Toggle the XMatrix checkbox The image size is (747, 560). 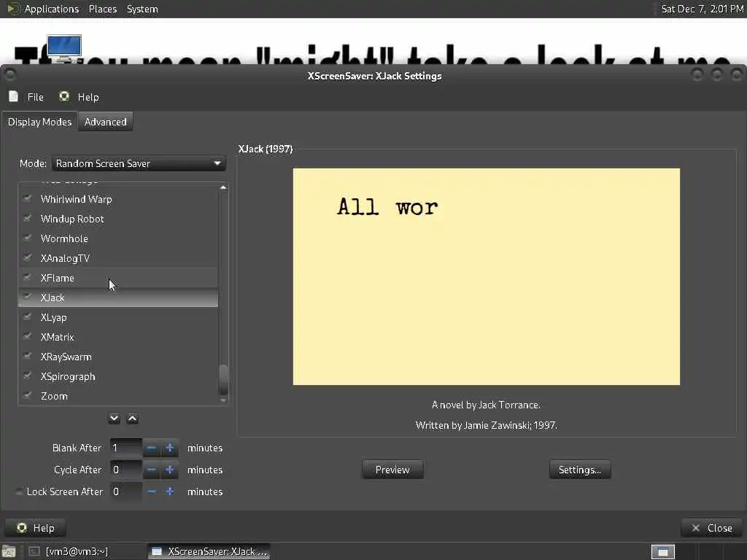click(28, 337)
